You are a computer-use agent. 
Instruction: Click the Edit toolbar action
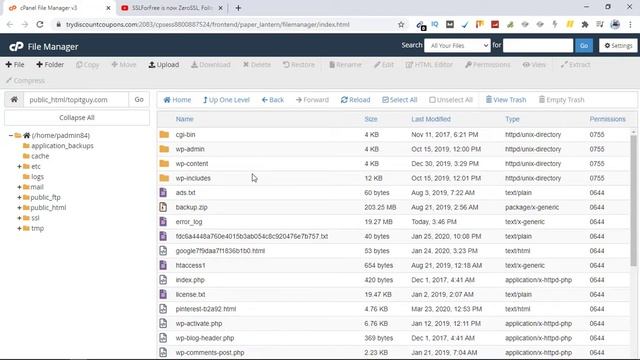coord(384,64)
